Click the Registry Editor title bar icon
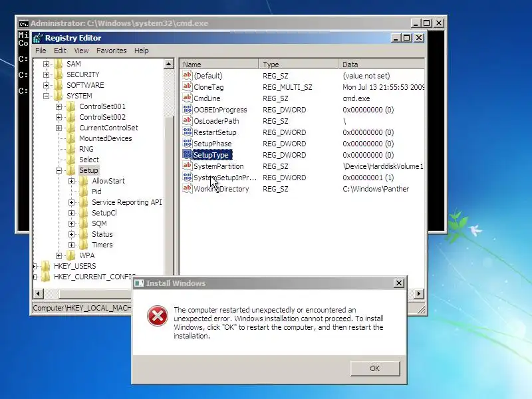 pyautogui.click(x=38, y=38)
